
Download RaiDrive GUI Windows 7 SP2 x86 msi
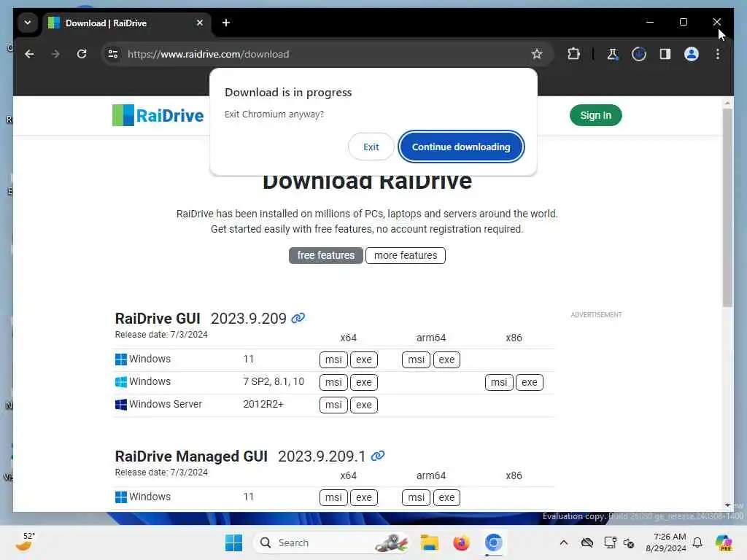point(499,382)
